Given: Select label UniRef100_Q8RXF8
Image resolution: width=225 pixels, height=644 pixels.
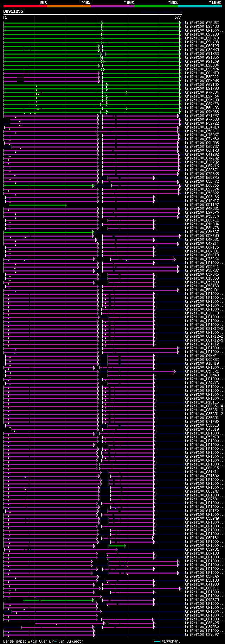Looking at the screenshot, I should (202, 104).
